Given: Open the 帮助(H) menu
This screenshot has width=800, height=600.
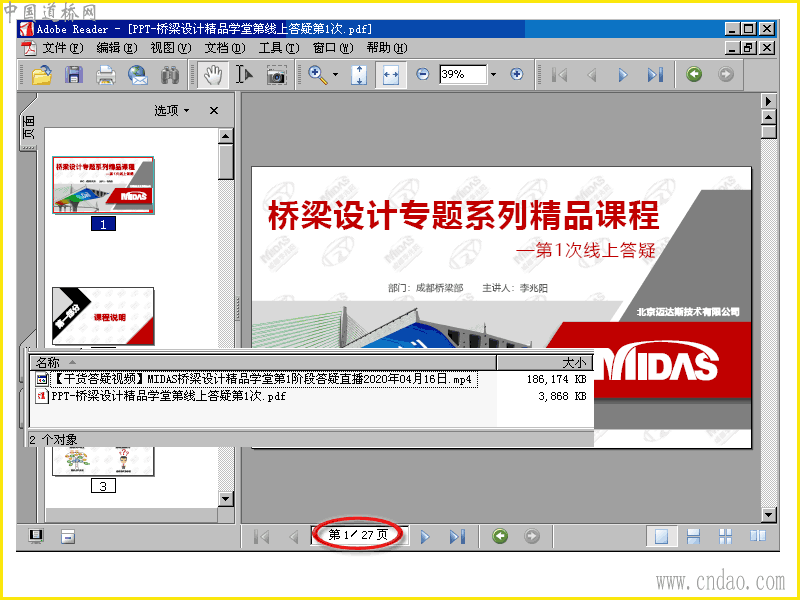Looking at the screenshot, I should [x=387, y=48].
